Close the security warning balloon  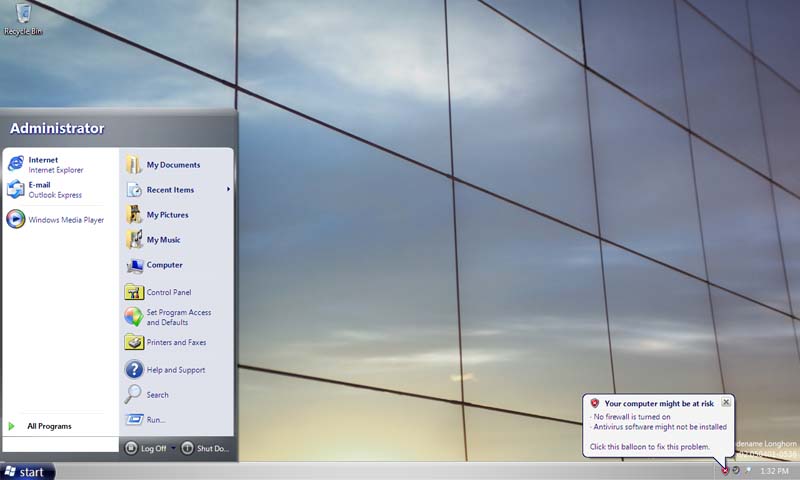pyautogui.click(x=726, y=402)
